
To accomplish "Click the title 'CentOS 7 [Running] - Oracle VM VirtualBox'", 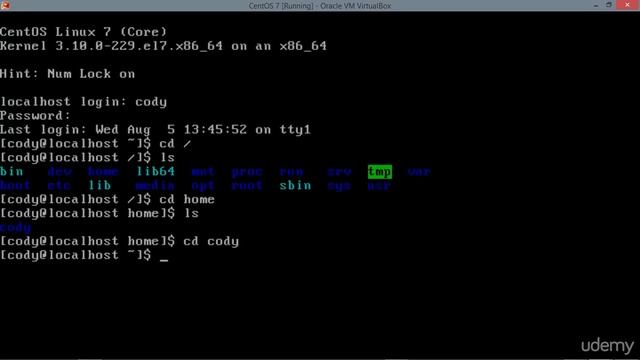I will [x=320, y=6].
